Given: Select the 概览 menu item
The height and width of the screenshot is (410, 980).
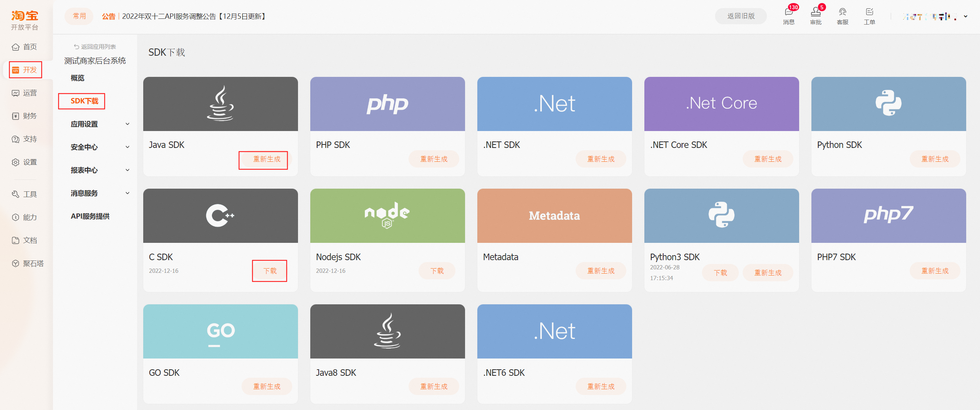Looking at the screenshot, I should point(78,78).
